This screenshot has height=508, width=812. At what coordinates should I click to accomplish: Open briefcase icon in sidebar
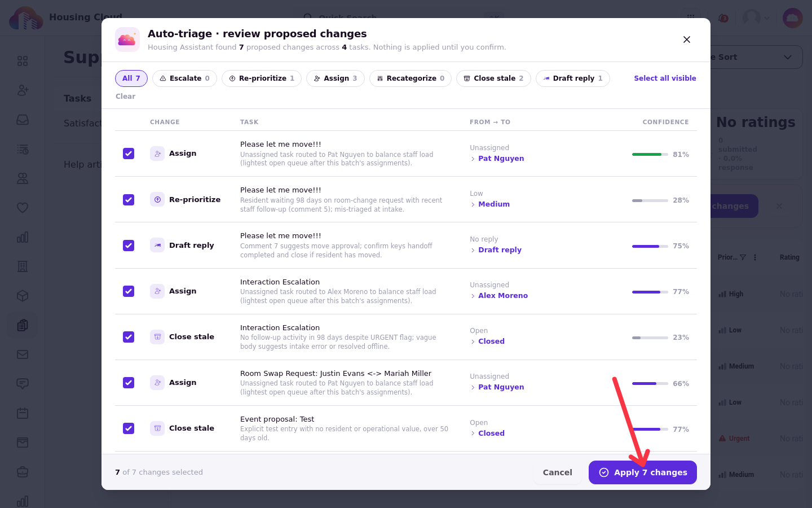(x=23, y=472)
